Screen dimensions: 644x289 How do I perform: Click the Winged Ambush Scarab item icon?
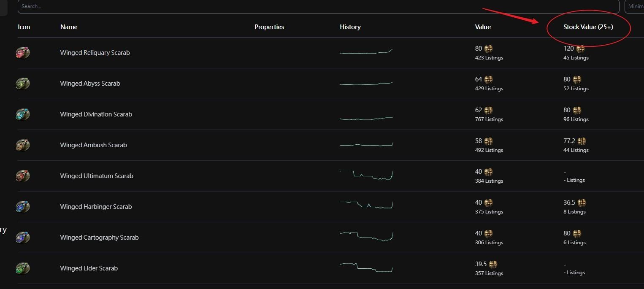[23, 145]
